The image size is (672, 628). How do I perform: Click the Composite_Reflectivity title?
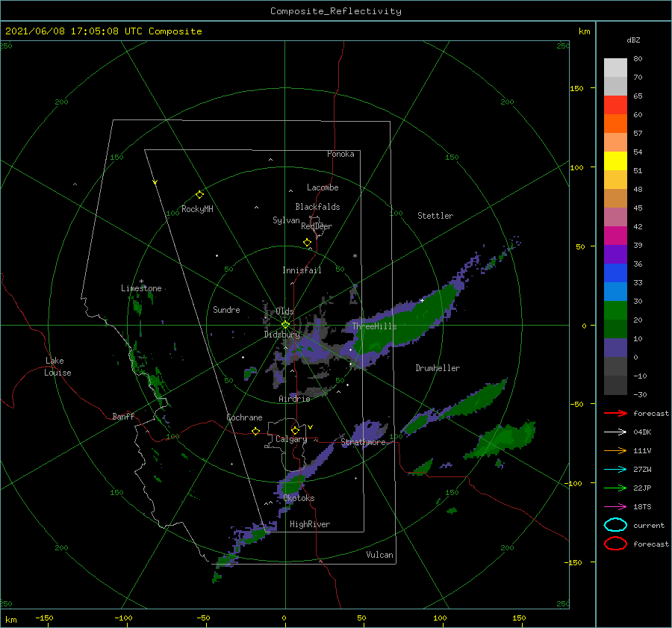click(x=336, y=11)
